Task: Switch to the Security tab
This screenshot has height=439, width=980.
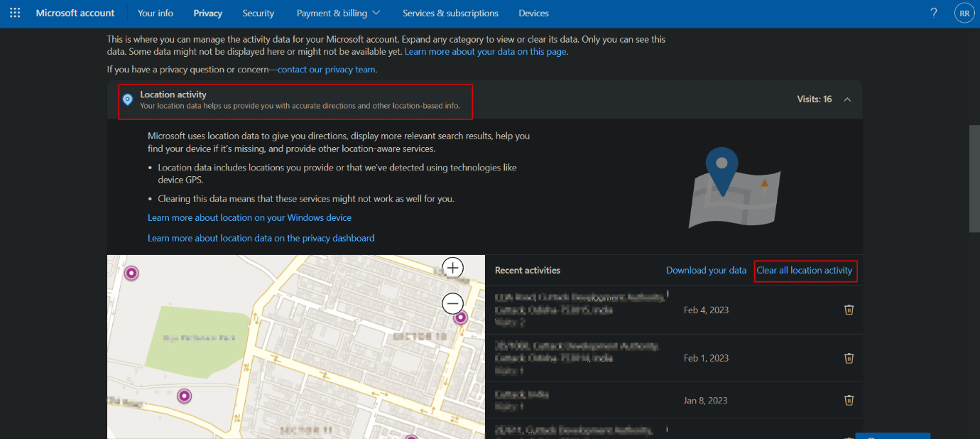Action: [258, 13]
